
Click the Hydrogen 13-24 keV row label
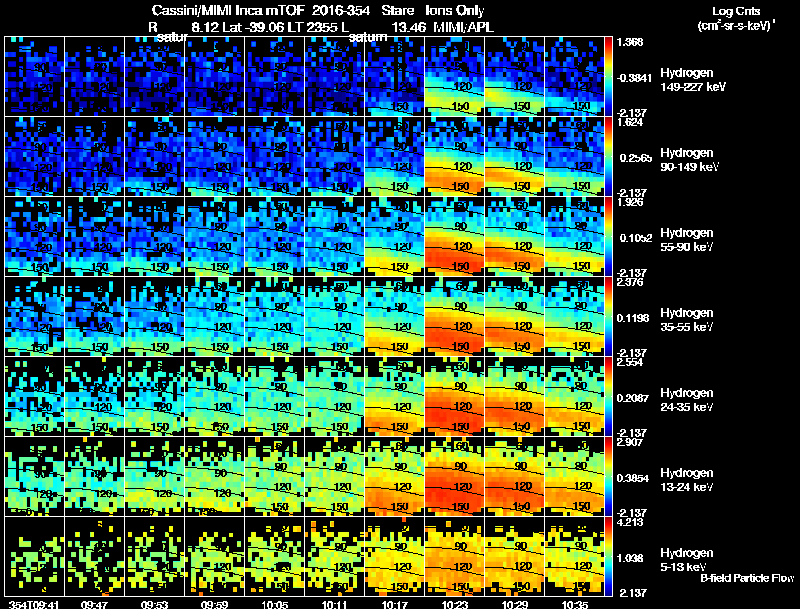tap(686, 480)
